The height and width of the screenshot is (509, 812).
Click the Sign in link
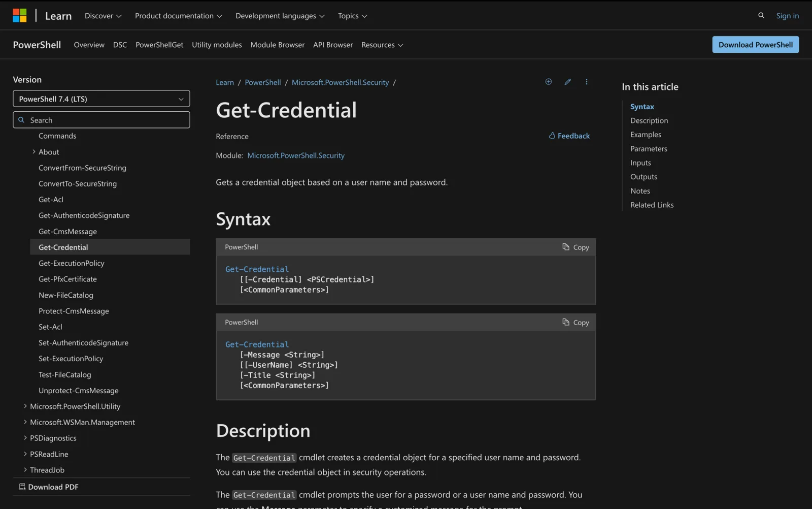pos(787,16)
